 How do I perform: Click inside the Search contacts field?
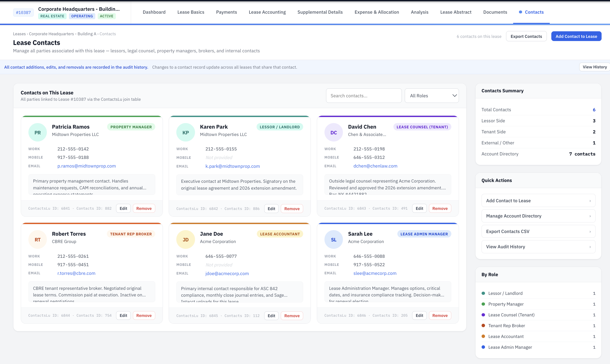[x=364, y=95]
